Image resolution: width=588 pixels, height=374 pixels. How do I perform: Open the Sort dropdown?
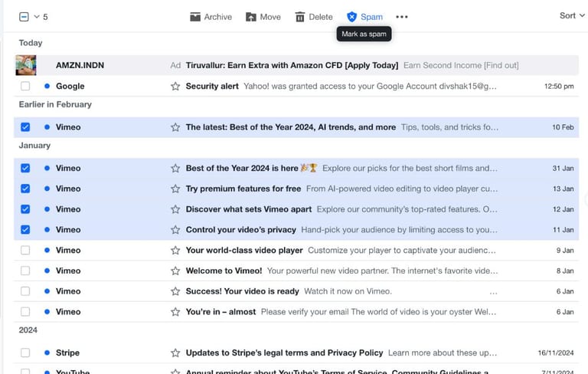[572, 16]
